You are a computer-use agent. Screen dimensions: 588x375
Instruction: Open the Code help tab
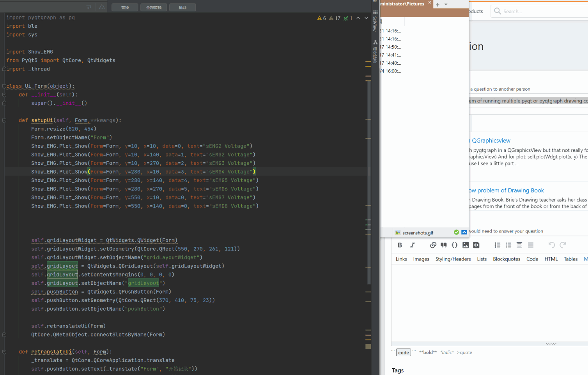click(532, 259)
